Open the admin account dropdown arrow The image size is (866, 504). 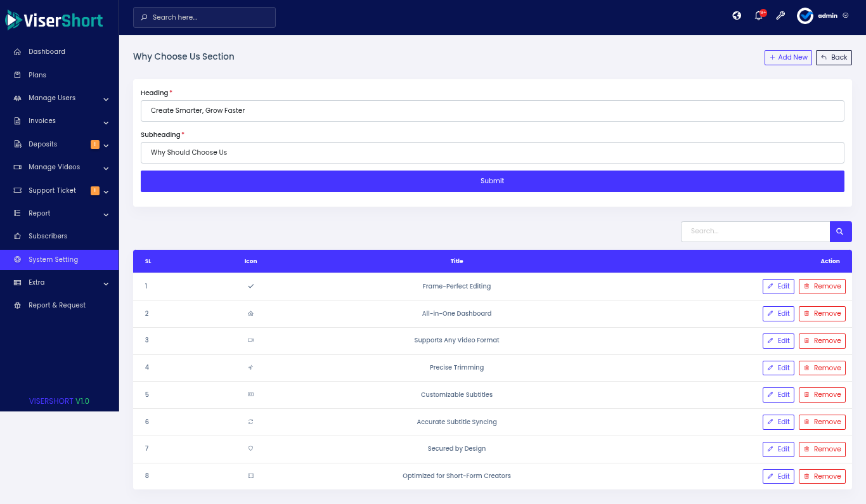tap(846, 16)
